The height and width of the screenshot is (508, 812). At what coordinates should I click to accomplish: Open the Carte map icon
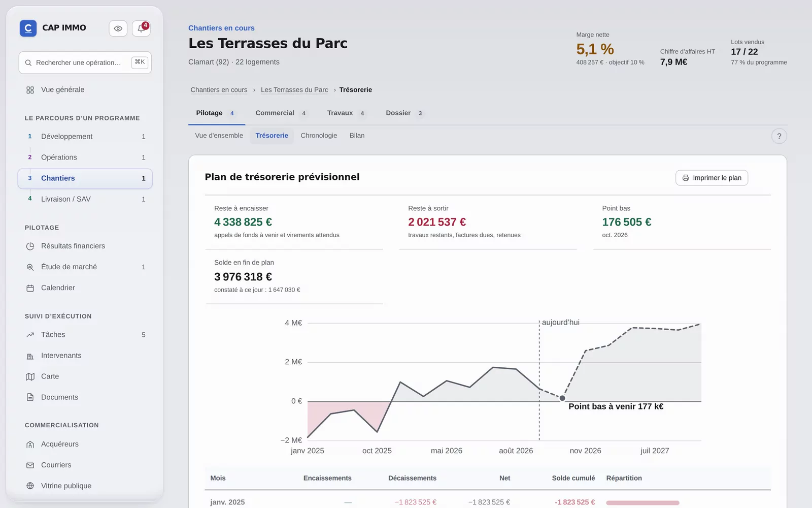click(30, 376)
